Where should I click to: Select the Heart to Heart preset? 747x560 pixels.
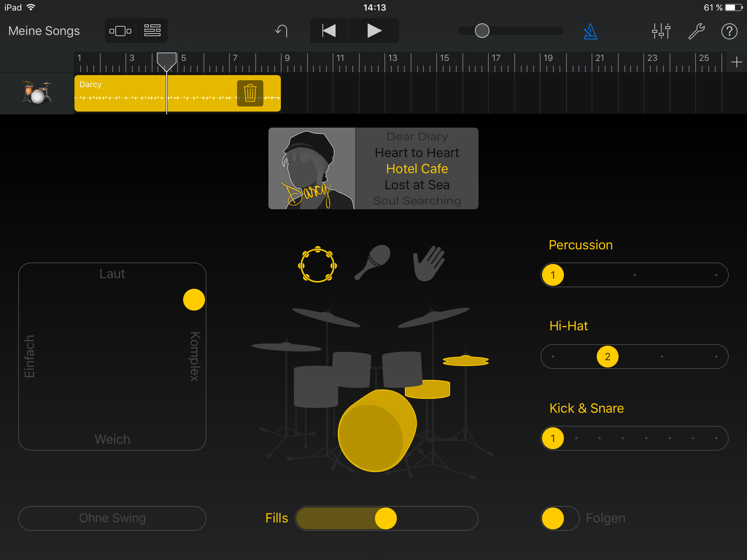pos(417,153)
